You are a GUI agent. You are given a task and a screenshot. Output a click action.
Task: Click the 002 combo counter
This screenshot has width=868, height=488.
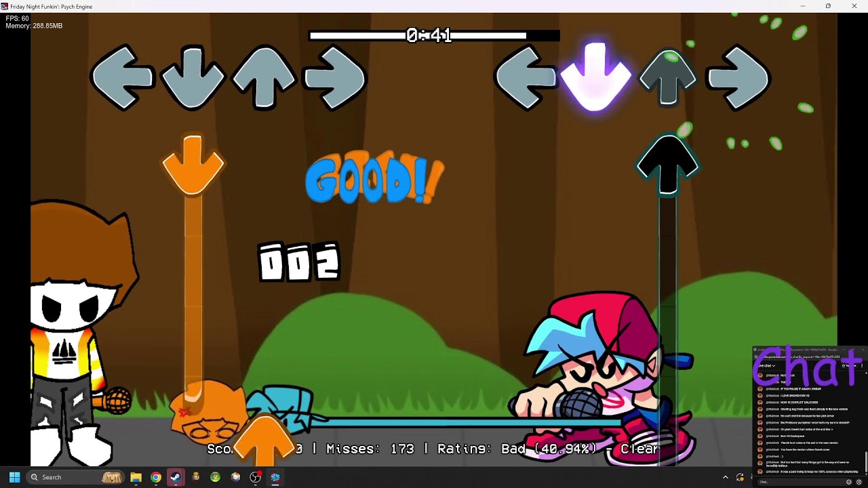click(299, 262)
